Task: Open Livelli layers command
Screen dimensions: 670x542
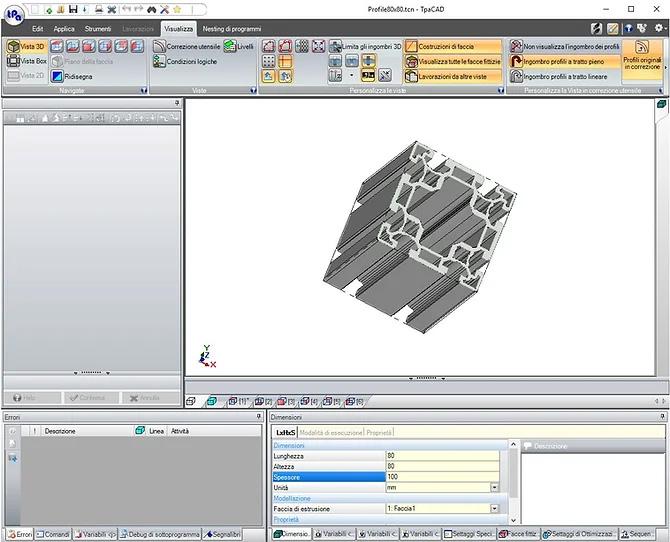Action: (x=238, y=46)
